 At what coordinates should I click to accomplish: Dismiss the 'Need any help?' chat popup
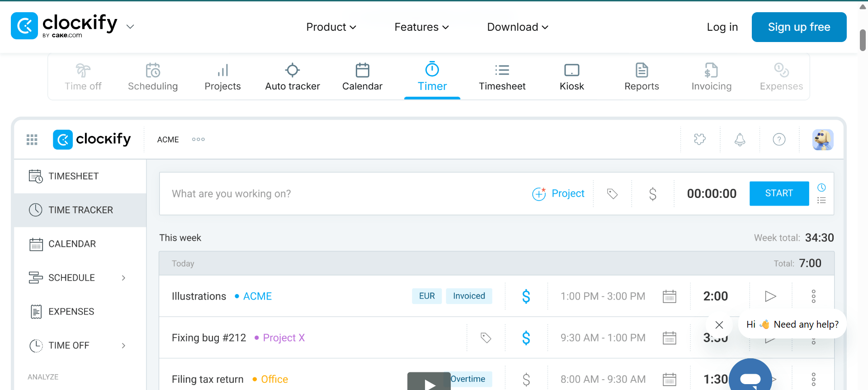pyautogui.click(x=719, y=324)
